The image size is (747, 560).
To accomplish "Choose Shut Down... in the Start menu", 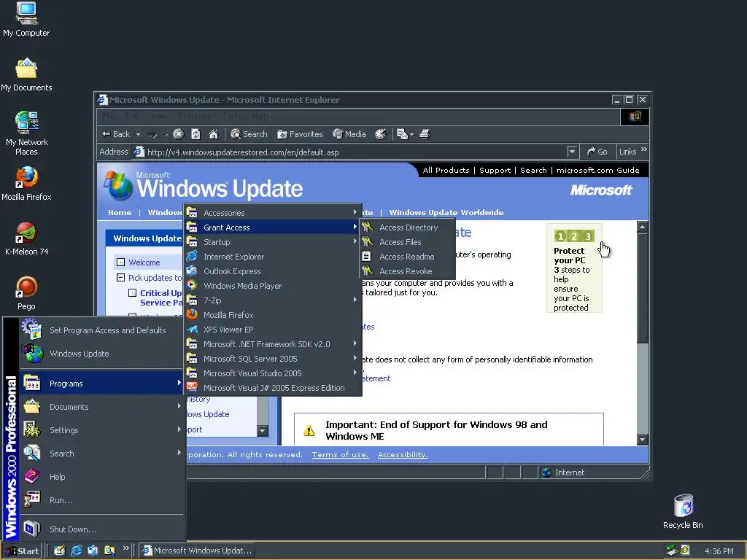I will pos(101,529).
